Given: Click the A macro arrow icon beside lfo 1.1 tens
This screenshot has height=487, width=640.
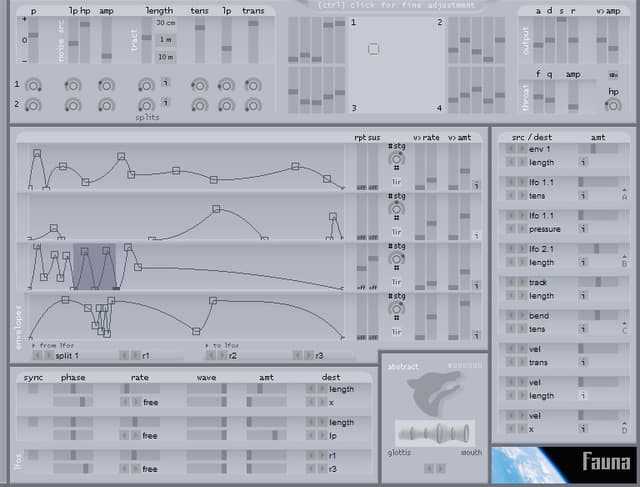Looking at the screenshot, I should click(624, 196).
